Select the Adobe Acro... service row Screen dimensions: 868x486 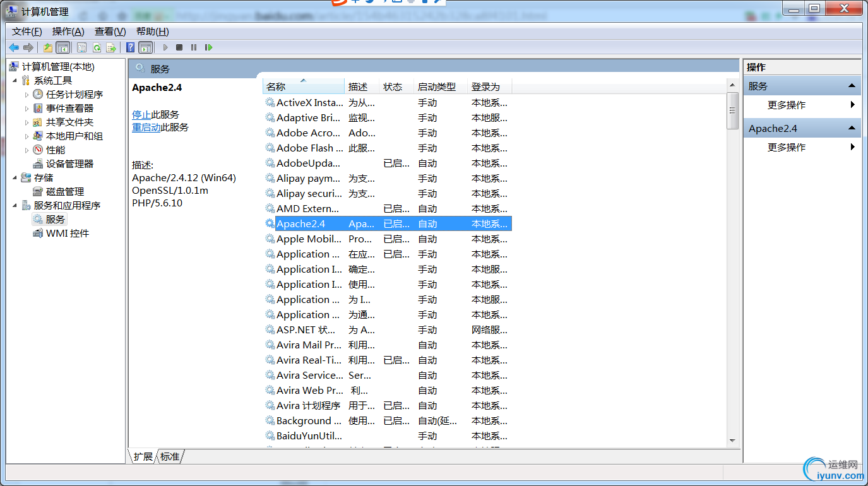[x=388, y=133]
